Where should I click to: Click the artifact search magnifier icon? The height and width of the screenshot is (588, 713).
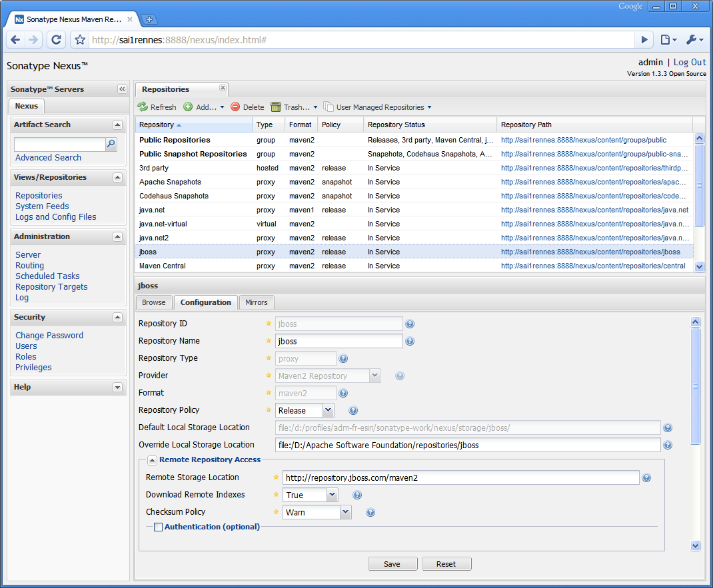(x=111, y=144)
